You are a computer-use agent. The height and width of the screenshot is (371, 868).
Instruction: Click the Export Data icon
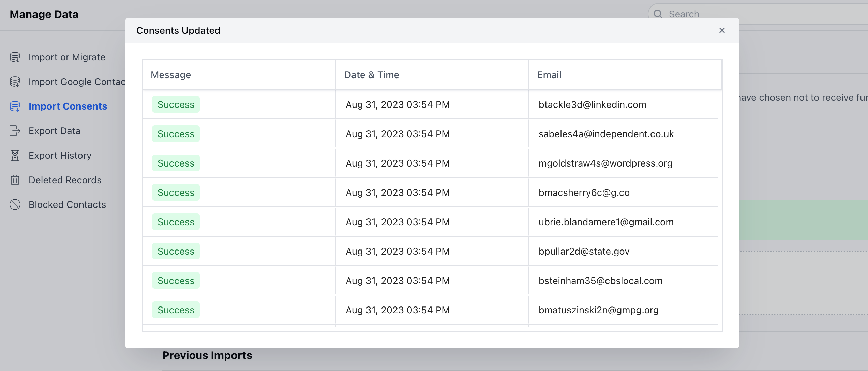15,131
